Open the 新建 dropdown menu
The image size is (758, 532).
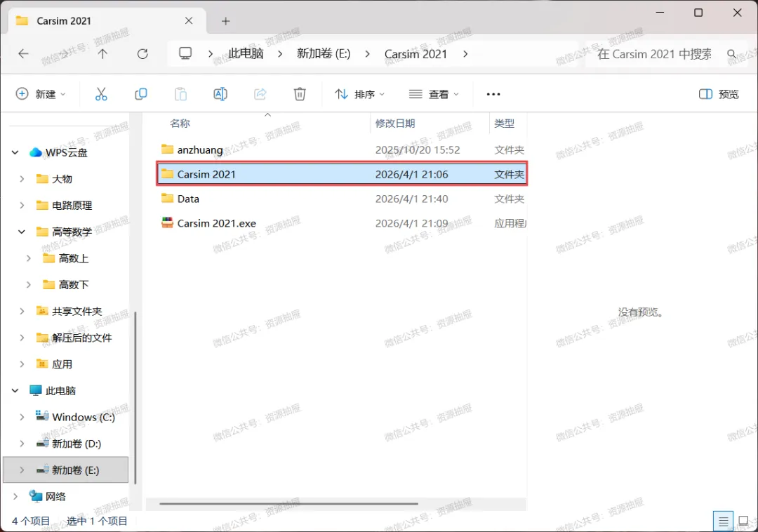pyautogui.click(x=41, y=94)
